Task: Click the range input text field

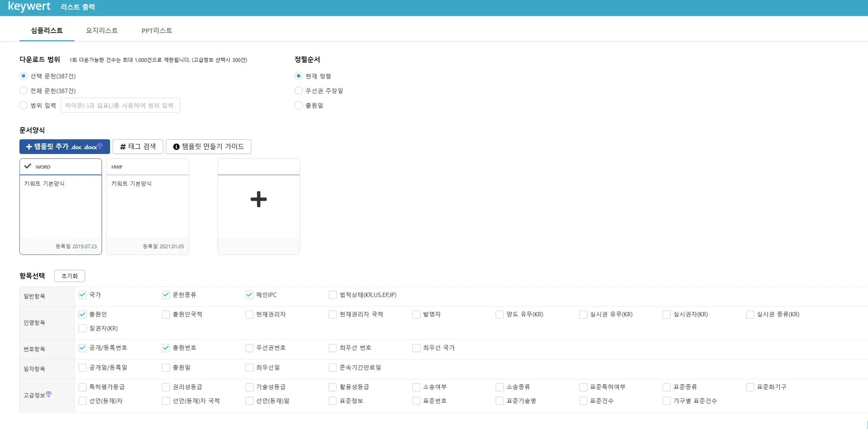Action: tap(120, 105)
